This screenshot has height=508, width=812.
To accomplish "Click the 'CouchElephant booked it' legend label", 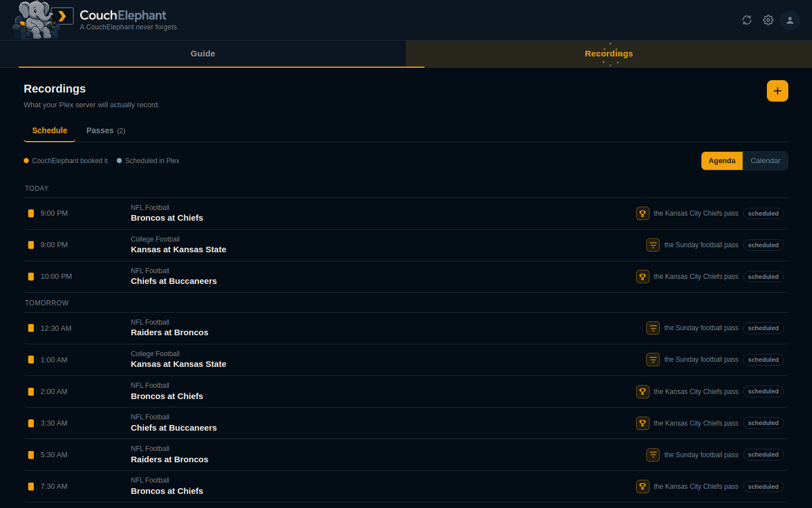I will click(70, 161).
